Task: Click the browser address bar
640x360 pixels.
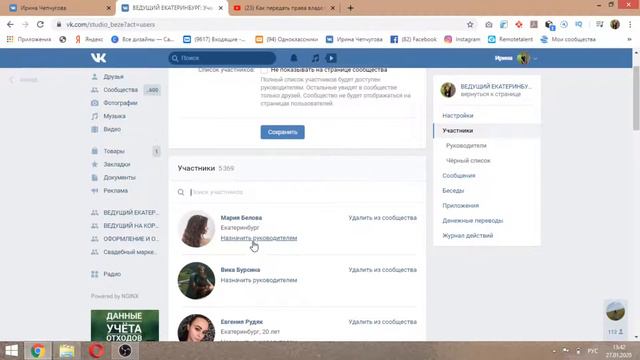Action: [x=261, y=24]
